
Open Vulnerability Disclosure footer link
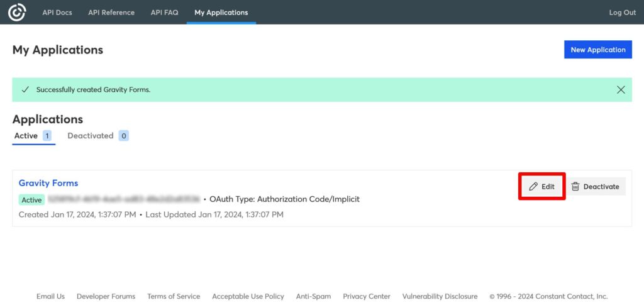[440, 296]
